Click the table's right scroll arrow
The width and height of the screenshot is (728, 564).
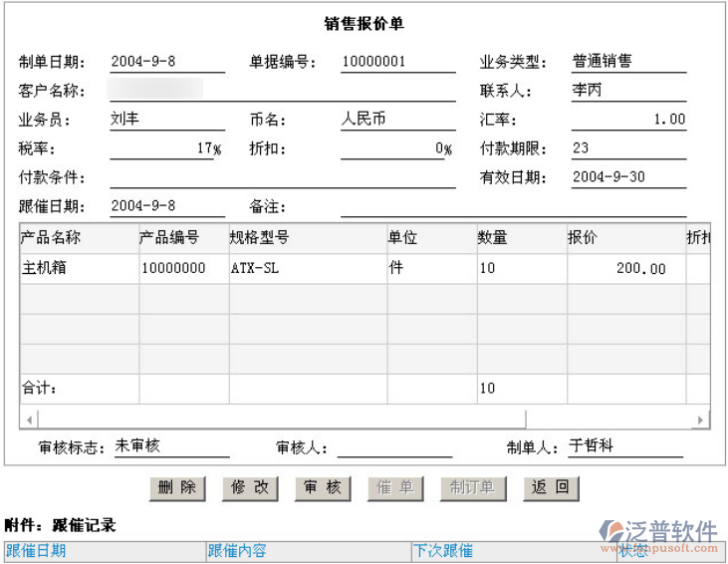(x=702, y=420)
